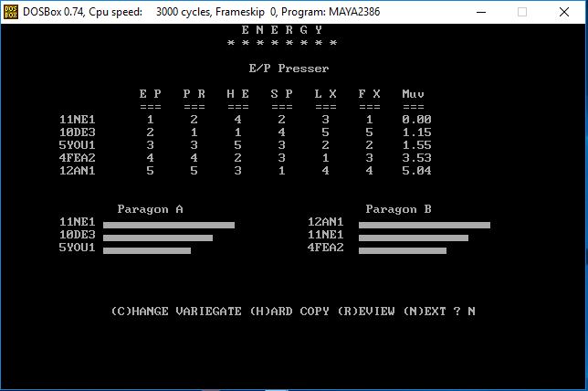Click the DOSBox title bar text
588x391 pixels.
pyautogui.click(x=202, y=12)
